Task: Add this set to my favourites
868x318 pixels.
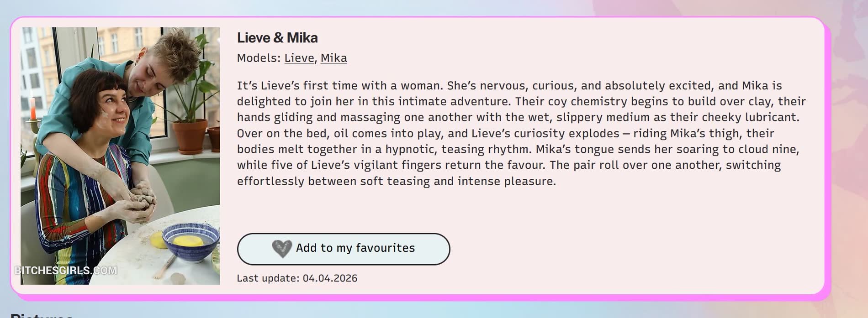Action: pos(343,249)
